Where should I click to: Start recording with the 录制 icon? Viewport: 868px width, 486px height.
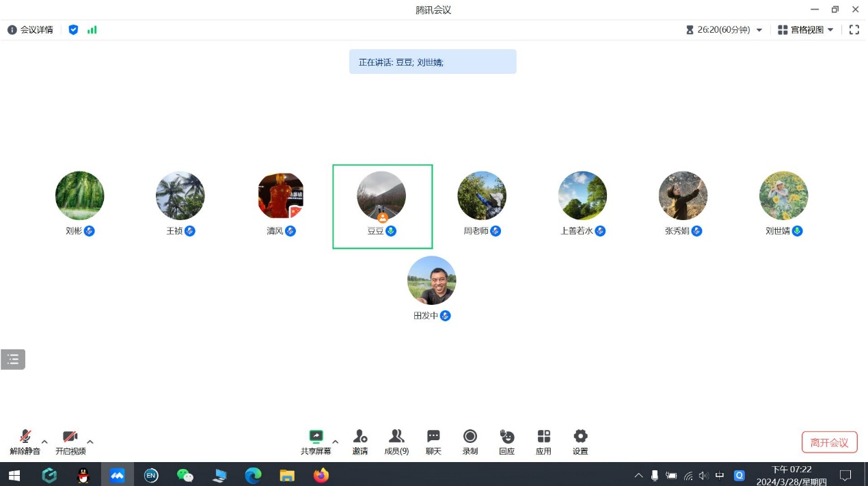(470, 442)
